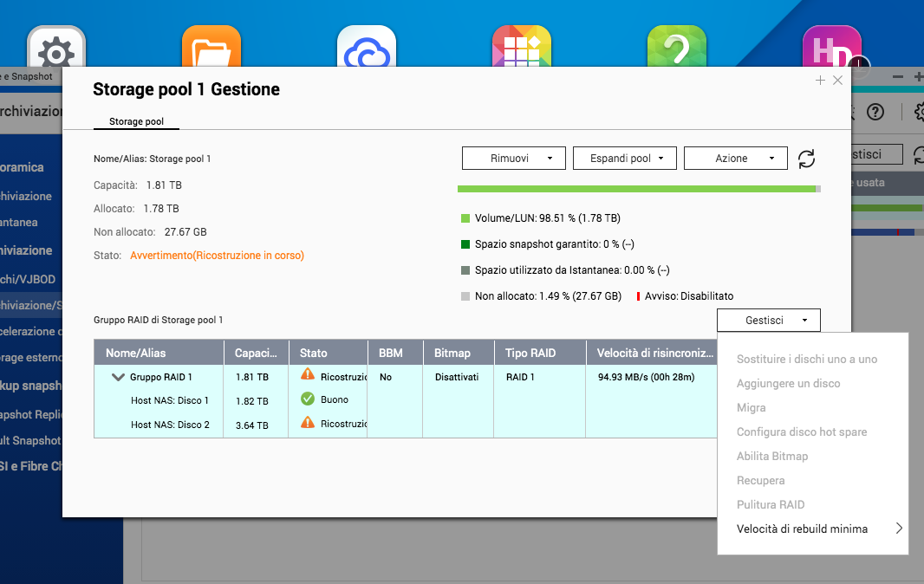Viewport: 924px width, 584px height.
Task: Expand the Espandi pool dropdown
Action: tap(624, 159)
